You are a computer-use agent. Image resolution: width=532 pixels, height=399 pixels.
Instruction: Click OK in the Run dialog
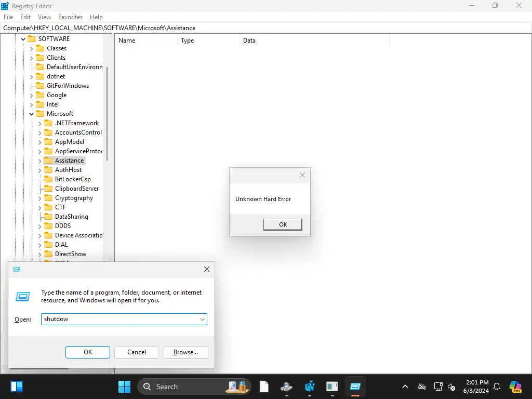coord(87,352)
